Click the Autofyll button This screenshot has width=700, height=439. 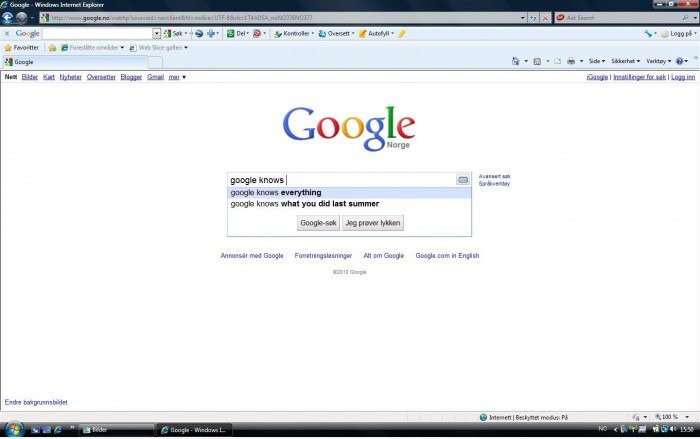click(x=376, y=33)
